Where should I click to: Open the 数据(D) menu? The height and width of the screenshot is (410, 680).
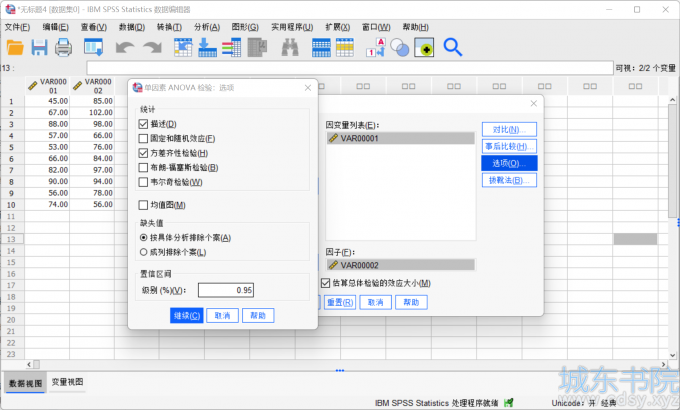pyautogui.click(x=132, y=27)
